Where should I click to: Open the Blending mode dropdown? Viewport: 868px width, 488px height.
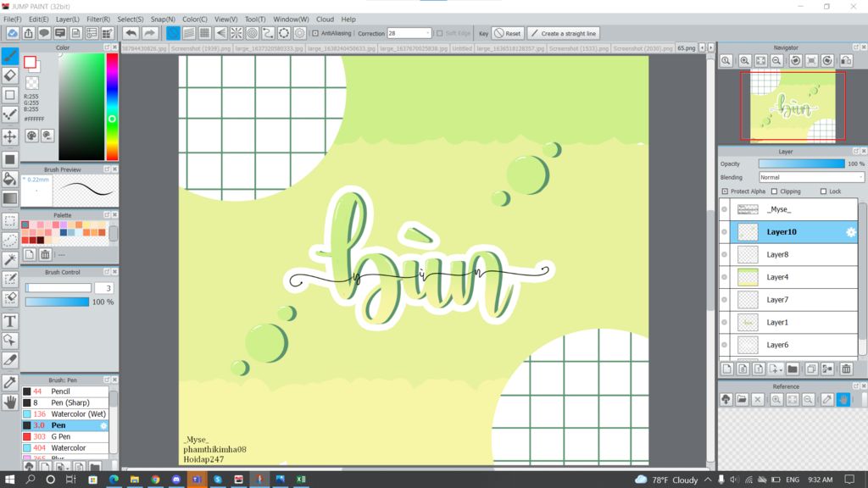[811, 177]
